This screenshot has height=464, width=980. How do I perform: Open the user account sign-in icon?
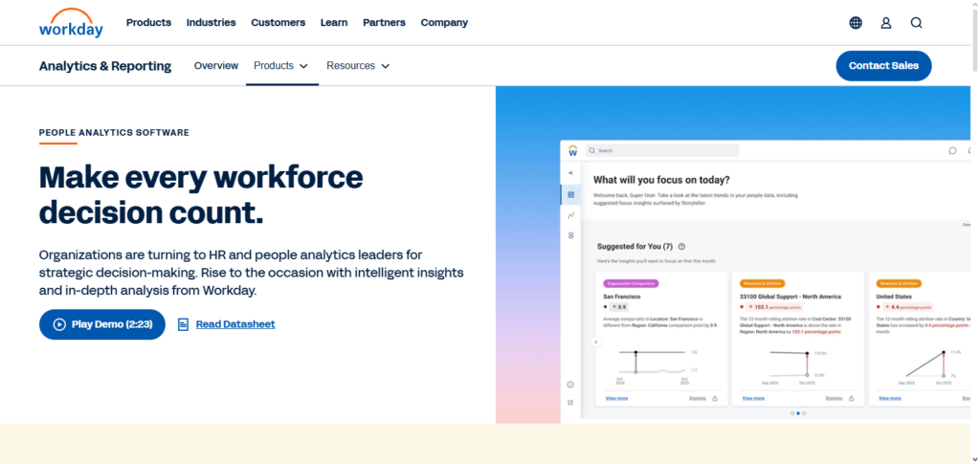[885, 23]
